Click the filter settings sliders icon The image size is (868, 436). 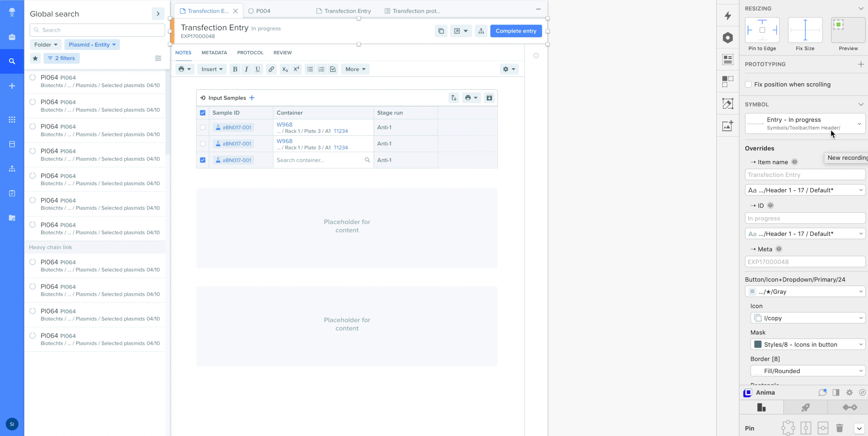[x=158, y=58]
